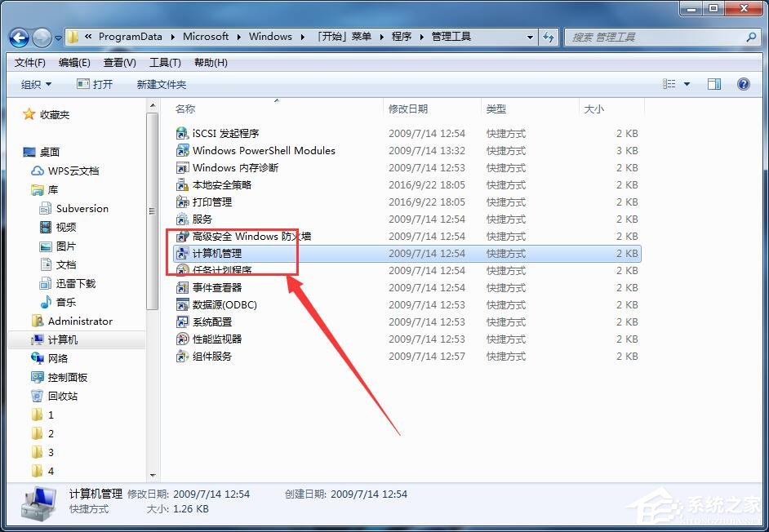Screen dimensions: 769x532
Task: Open the 组织 dropdown menu
Action: 36,83
